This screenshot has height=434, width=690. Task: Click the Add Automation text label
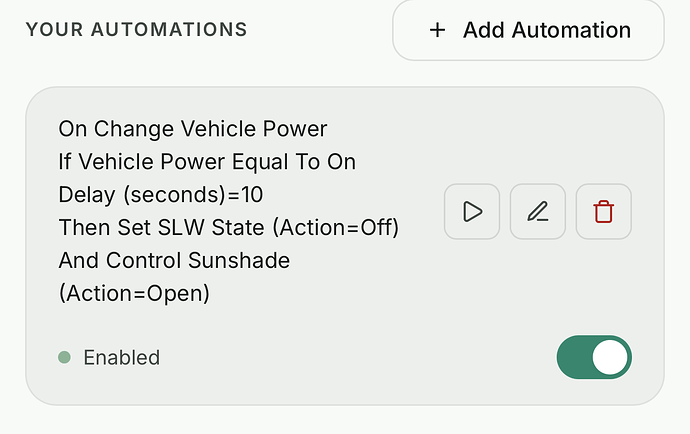tap(547, 30)
